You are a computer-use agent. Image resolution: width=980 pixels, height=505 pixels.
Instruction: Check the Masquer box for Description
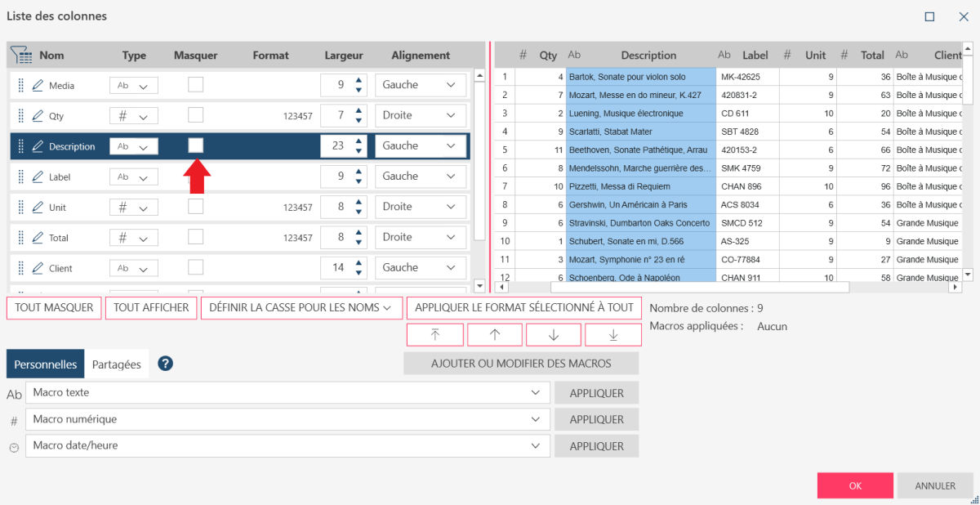point(196,145)
